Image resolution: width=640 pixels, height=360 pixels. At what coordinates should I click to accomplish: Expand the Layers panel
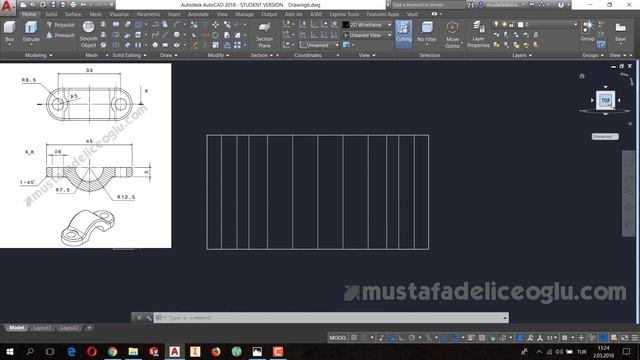point(522,55)
